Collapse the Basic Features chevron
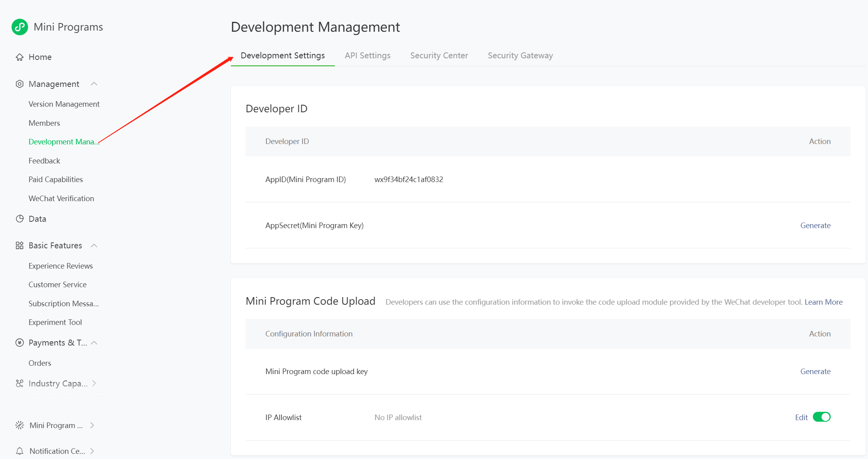868x459 pixels. pos(94,246)
